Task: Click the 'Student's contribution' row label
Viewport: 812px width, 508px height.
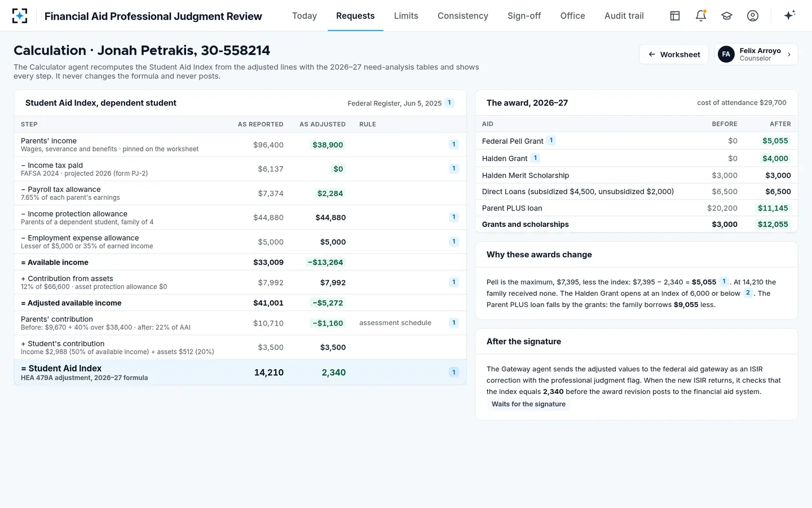Action: [63, 344]
